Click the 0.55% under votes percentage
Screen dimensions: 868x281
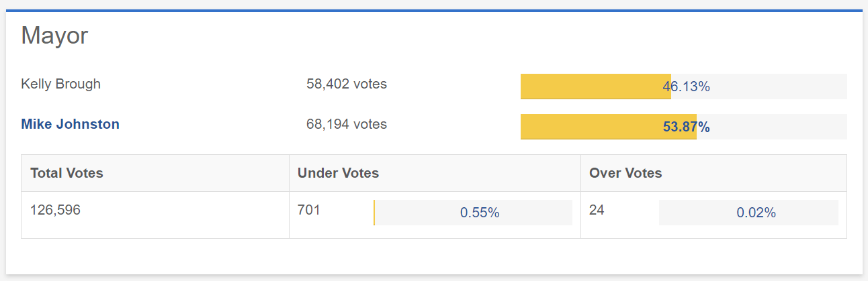pos(480,213)
